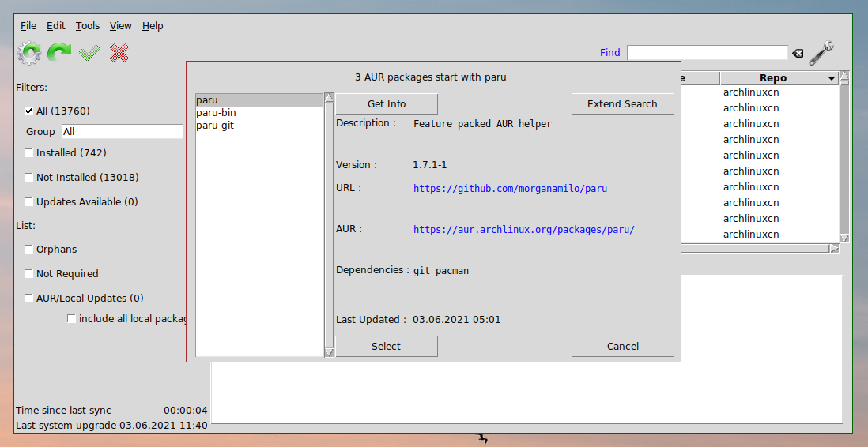Click into the Find search field
868x447 pixels.
(x=707, y=53)
